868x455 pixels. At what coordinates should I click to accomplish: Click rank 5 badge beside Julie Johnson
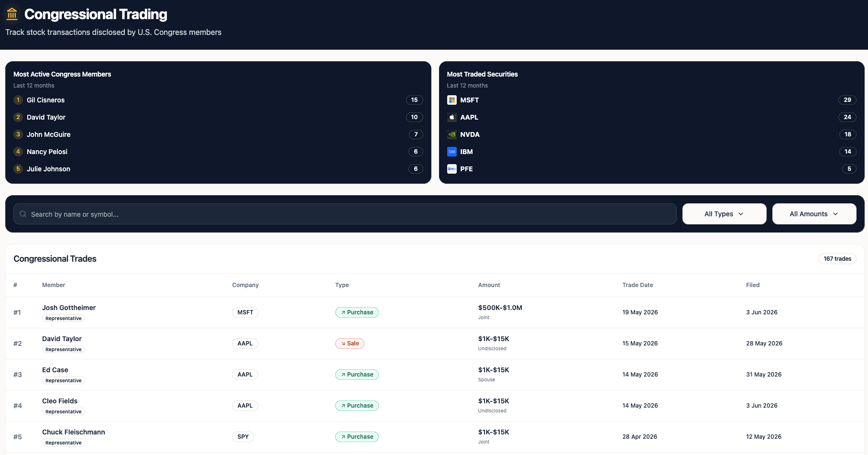tap(18, 169)
